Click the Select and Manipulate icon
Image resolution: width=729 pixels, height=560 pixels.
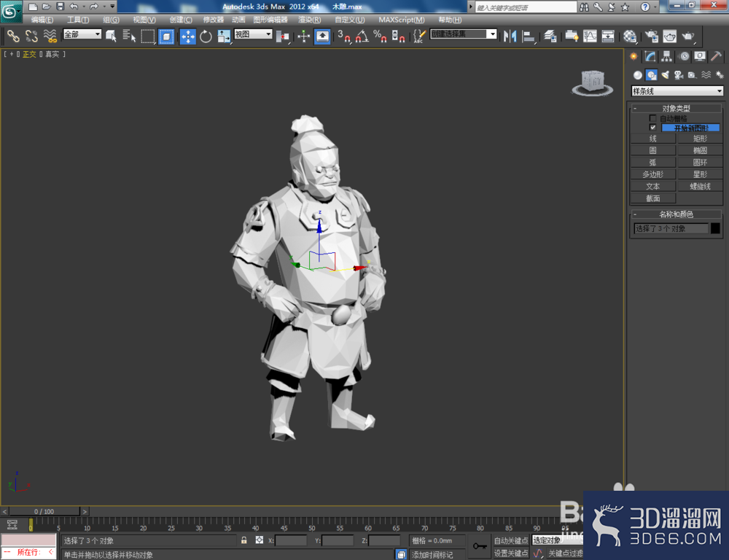click(303, 36)
